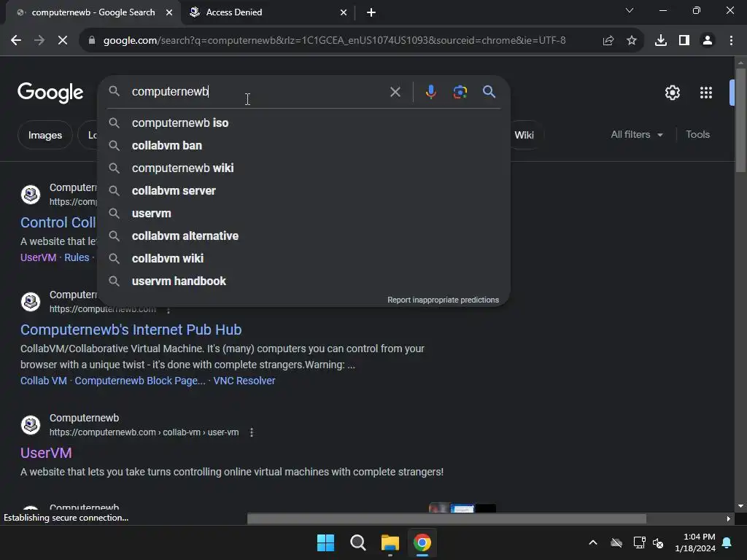The image size is (747, 560).
Task: Toggle Chrome side panel
Action: (684, 41)
